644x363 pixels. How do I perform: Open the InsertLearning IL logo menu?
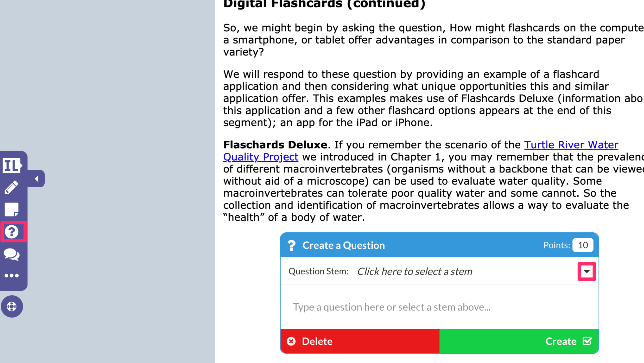coord(12,165)
